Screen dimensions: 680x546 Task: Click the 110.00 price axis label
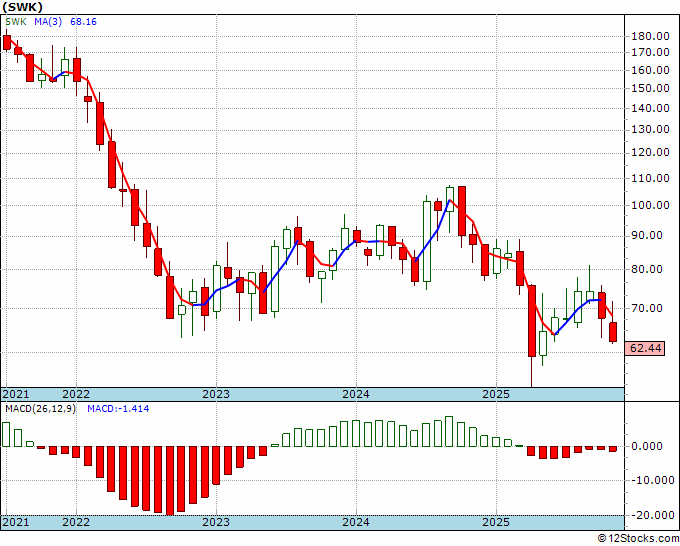[x=650, y=178]
